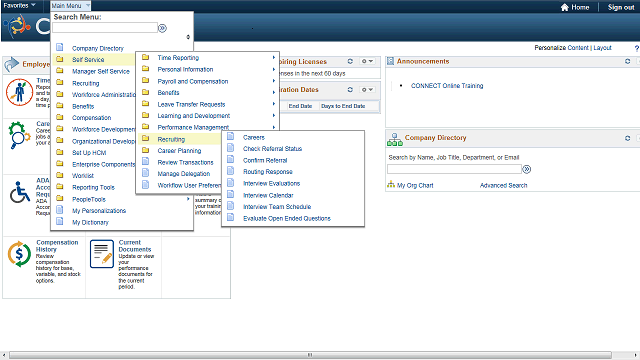
Task: Open Routing Response menu entry
Action: [x=268, y=172]
